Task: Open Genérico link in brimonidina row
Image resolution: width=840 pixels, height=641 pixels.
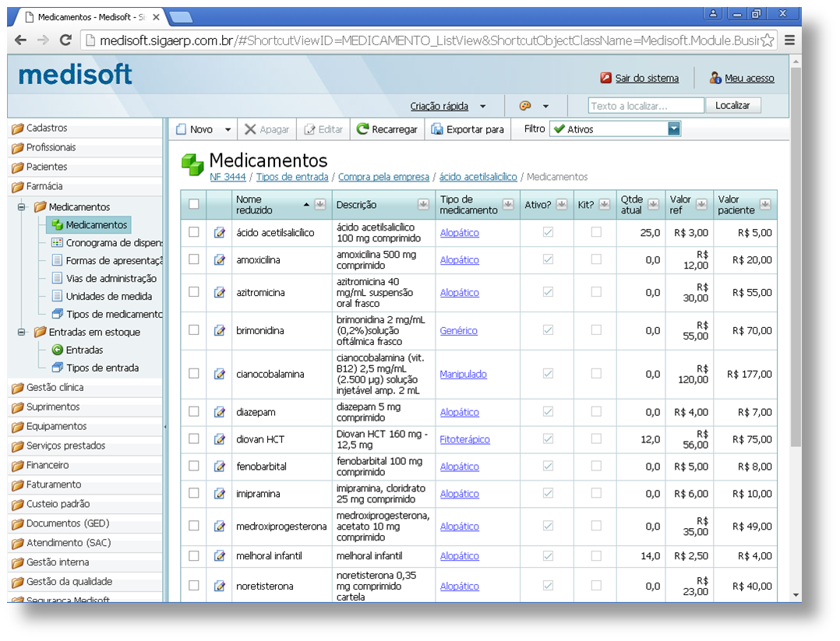Action: [x=458, y=330]
